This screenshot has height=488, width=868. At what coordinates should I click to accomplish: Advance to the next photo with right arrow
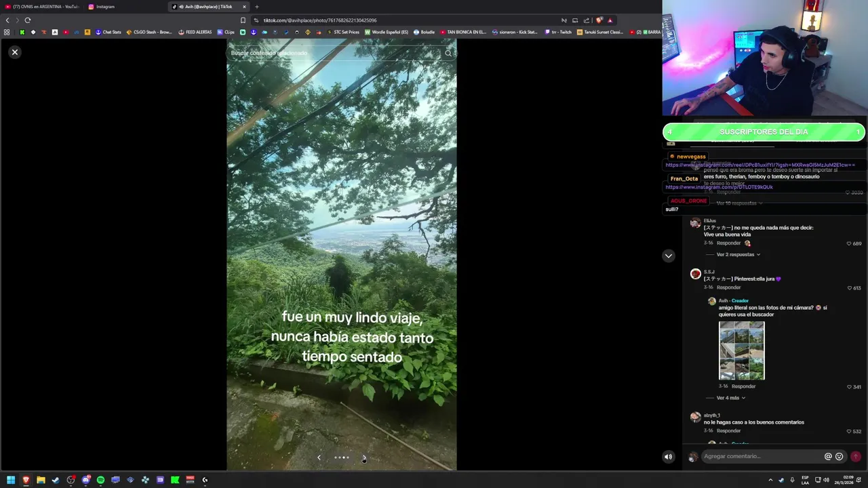tap(364, 457)
